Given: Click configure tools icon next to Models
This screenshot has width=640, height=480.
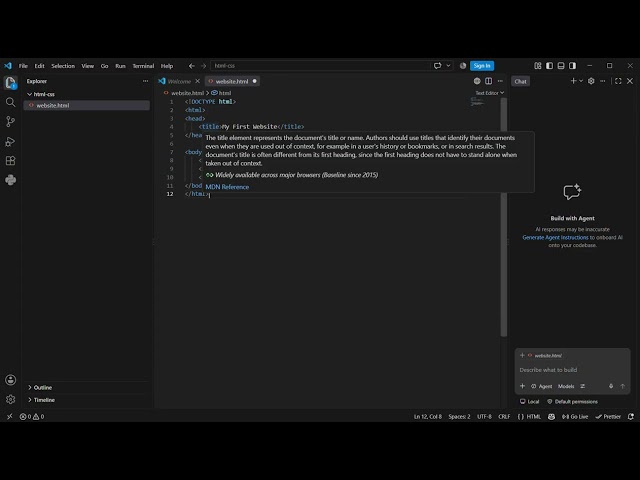Looking at the screenshot, I should [x=582, y=386].
